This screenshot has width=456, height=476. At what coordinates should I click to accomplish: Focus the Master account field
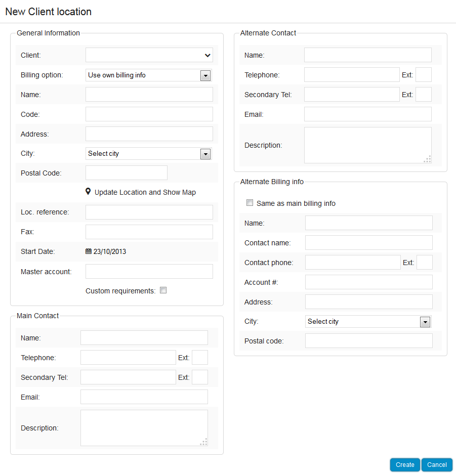coord(149,272)
